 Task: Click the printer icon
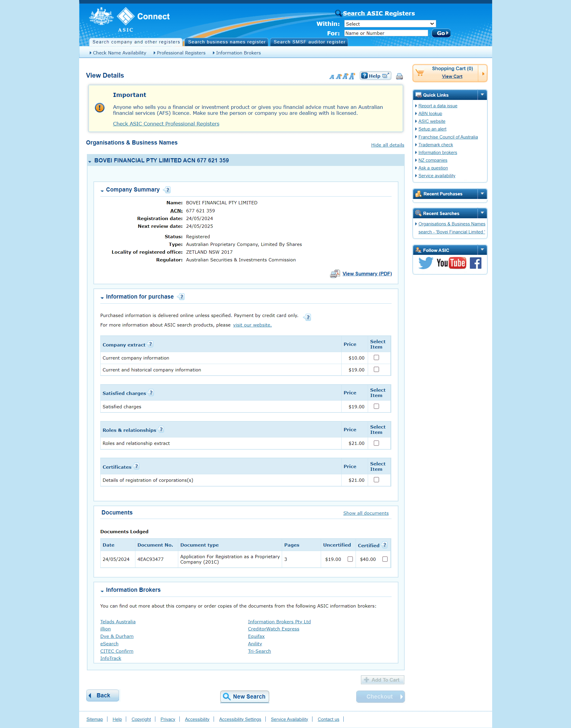399,76
